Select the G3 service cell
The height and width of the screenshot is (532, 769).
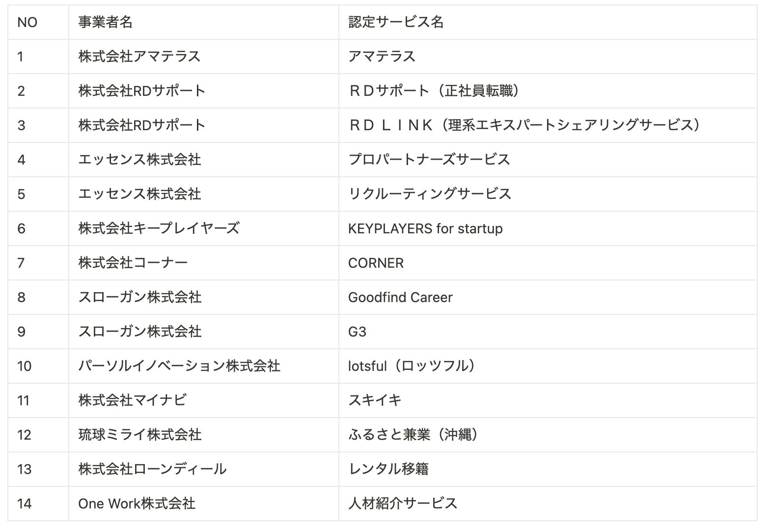tap(357, 332)
